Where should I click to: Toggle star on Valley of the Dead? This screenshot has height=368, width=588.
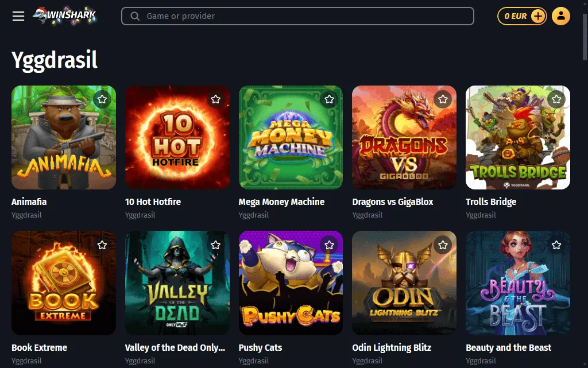[x=216, y=245]
